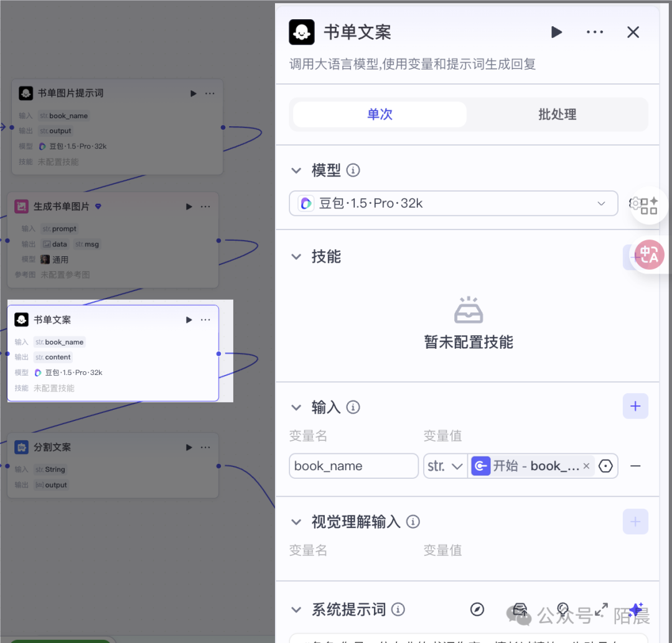The width and height of the screenshot is (672, 643).
Task: Click the 分割文案 node icon
Action: tap(21, 447)
